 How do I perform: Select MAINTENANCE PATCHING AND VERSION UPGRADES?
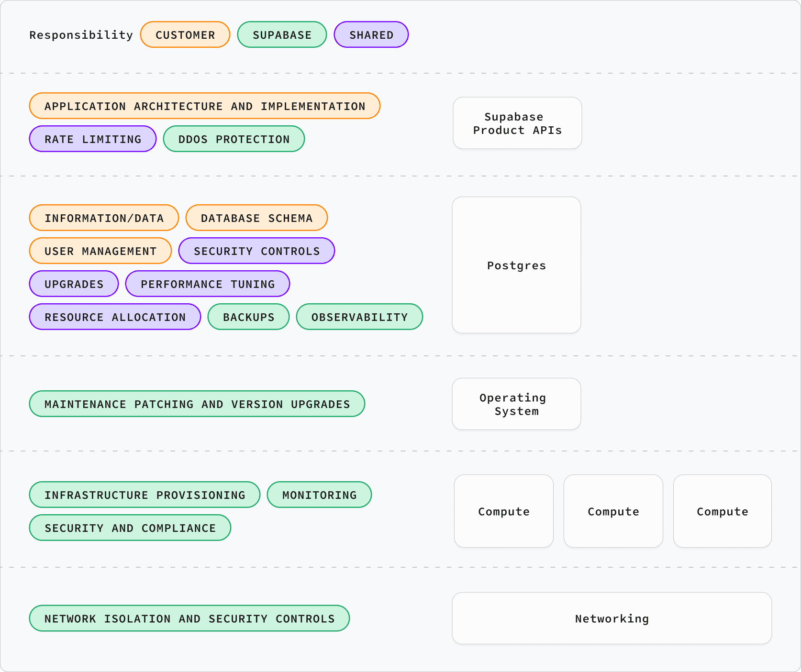pos(197,404)
